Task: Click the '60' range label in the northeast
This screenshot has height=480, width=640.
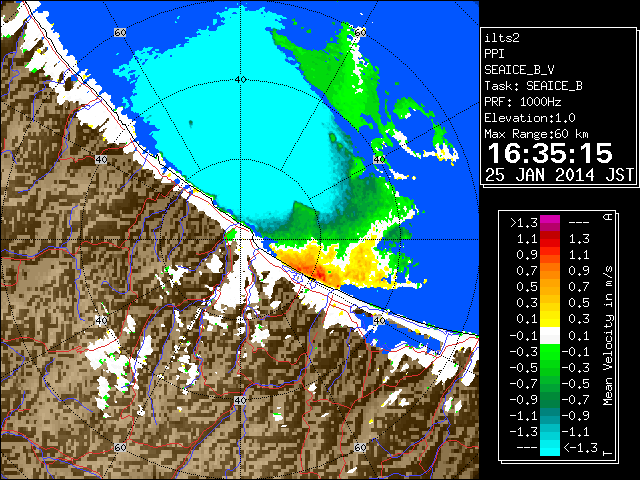Action: point(360,32)
